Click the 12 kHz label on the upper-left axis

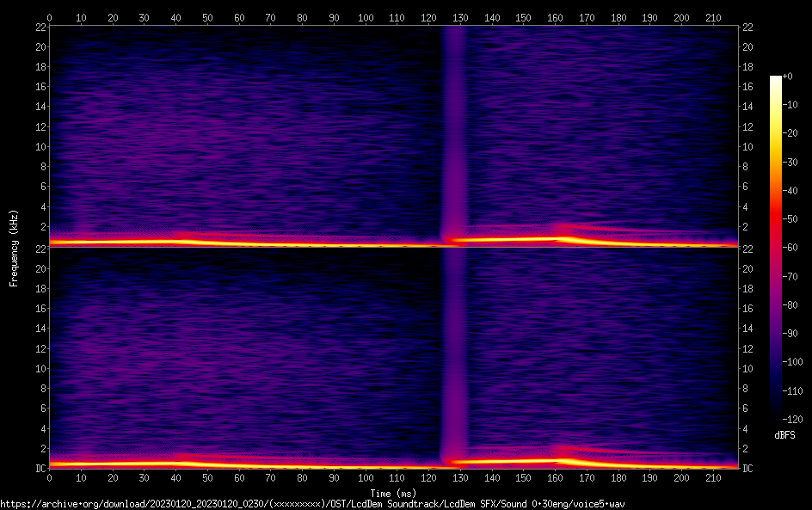(x=40, y=126)
